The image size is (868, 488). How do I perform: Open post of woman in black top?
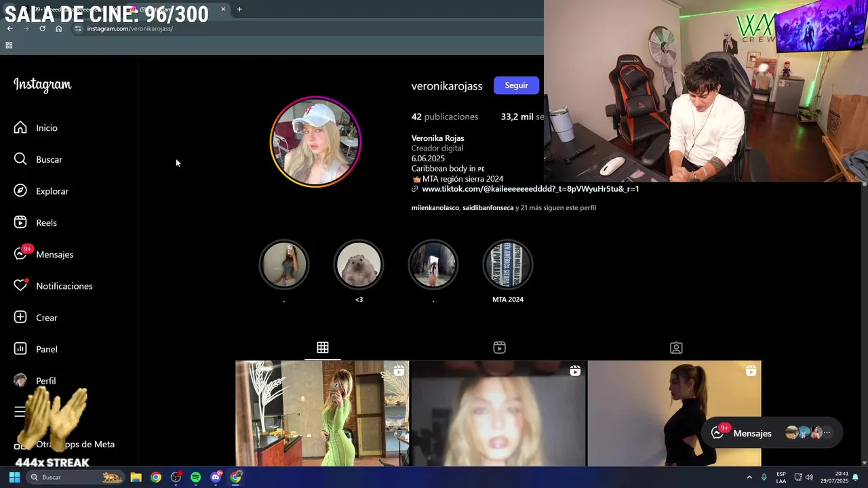674,413
